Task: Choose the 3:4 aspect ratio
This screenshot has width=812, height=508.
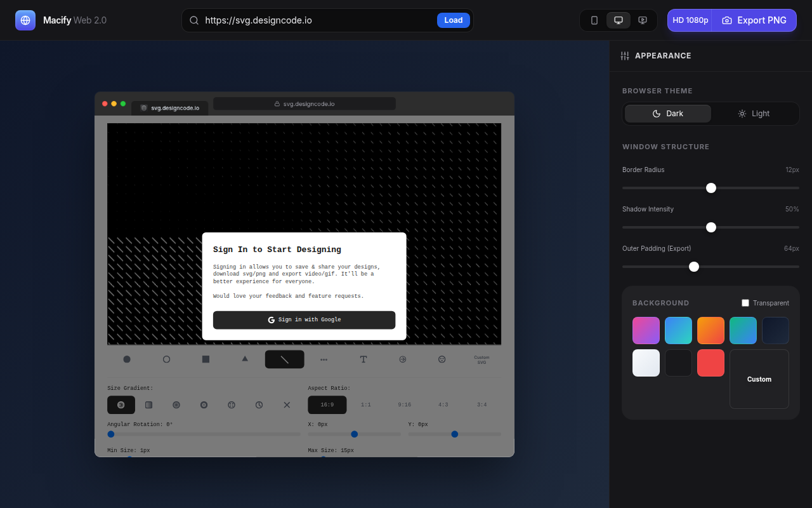Action: pos(482,404)
